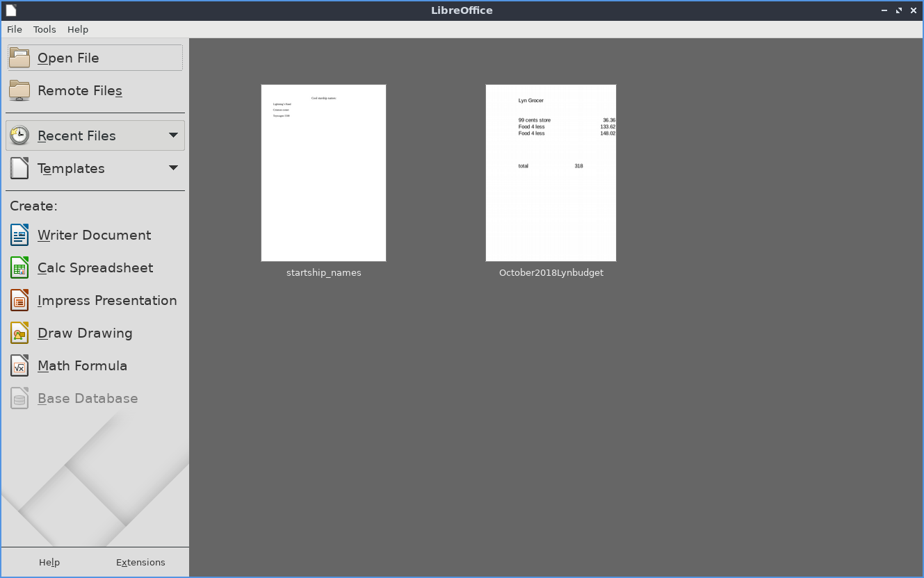Image resolution: width=924 pixels, height=578 pixels.
Task: Click the Base Database icon
Action: (x=19, y=398)
